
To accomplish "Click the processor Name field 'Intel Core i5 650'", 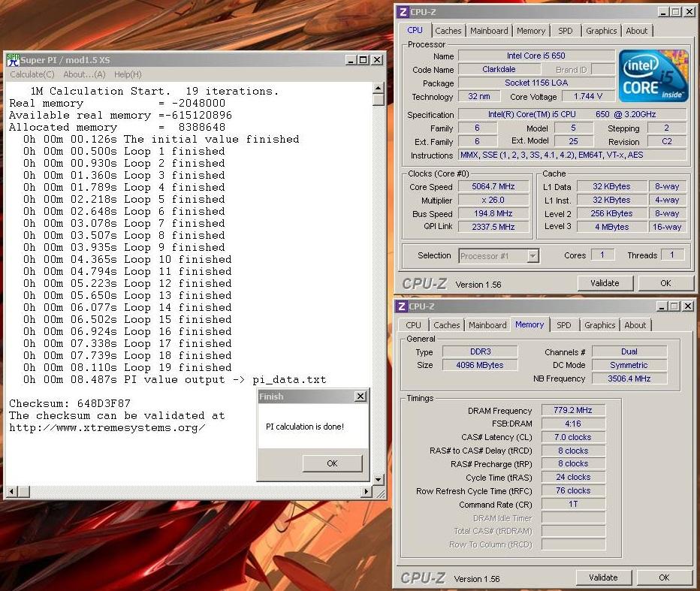I will pos(536,56).
